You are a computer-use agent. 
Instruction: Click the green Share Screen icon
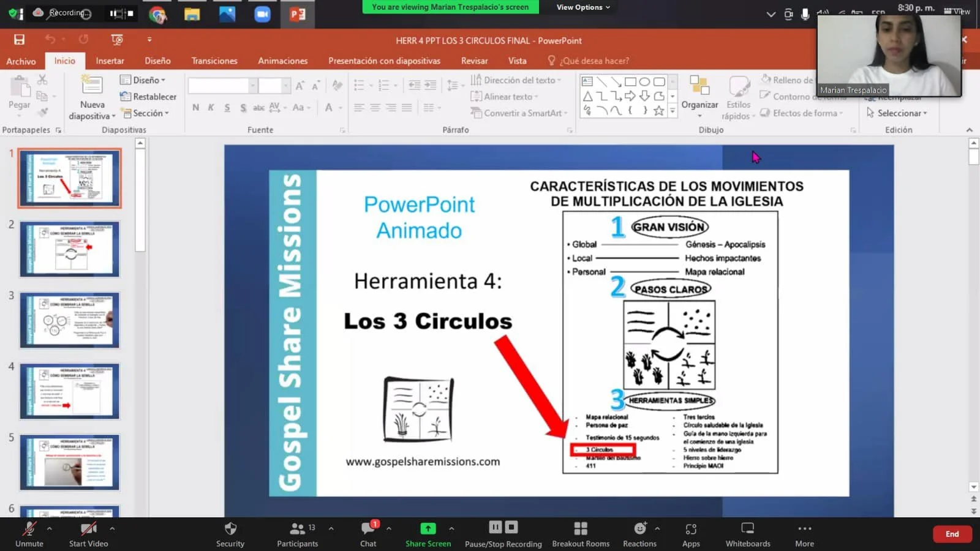[428, 528]
